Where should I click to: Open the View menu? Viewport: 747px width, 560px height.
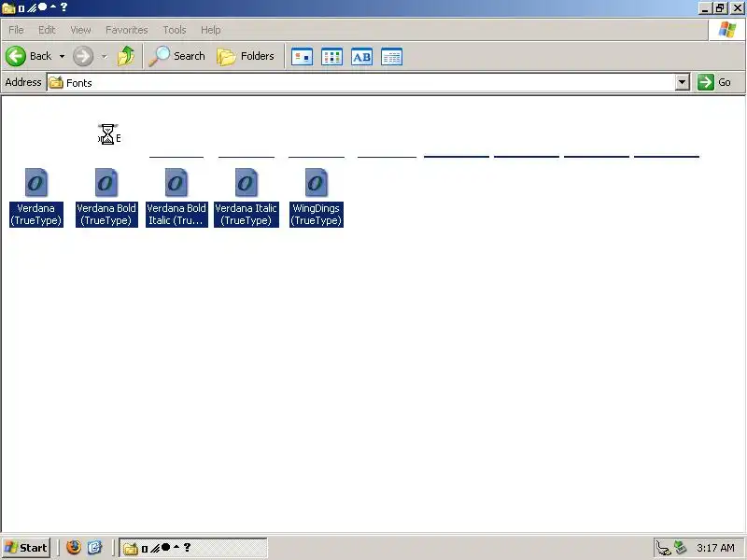click(80, 30)
